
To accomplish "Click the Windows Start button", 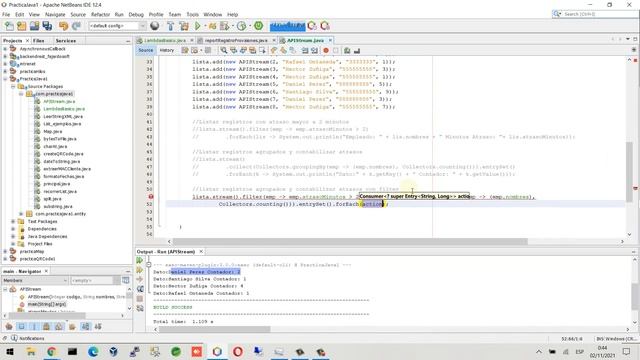I will (x=10, y=351).
